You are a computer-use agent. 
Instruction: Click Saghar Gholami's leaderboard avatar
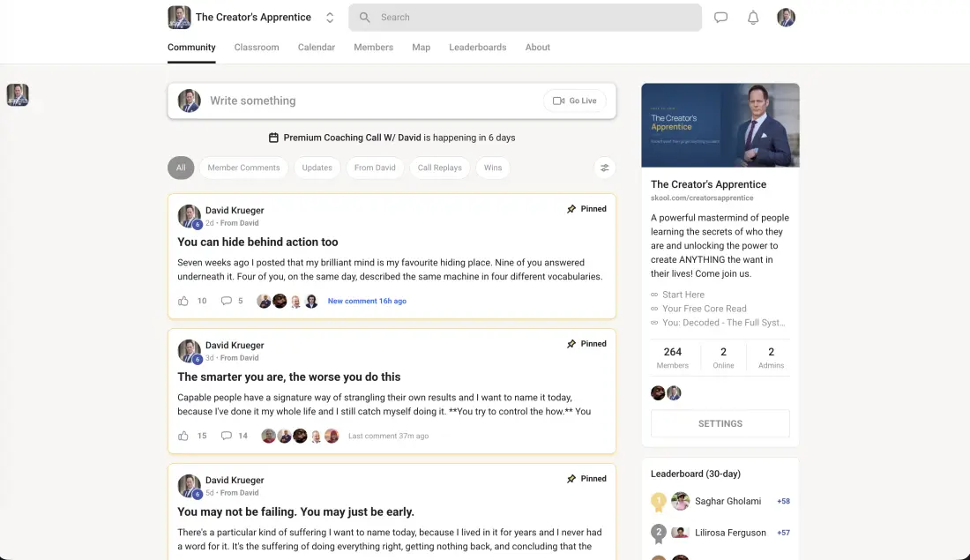[681, 501]
